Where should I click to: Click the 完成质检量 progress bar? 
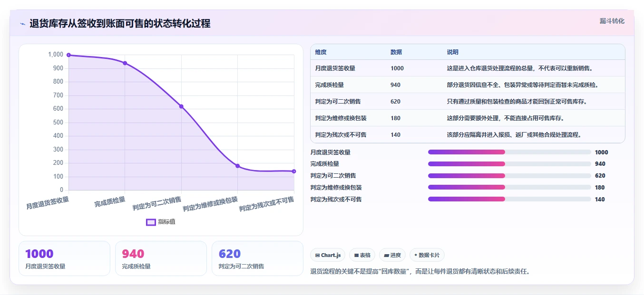click(509, 164)
